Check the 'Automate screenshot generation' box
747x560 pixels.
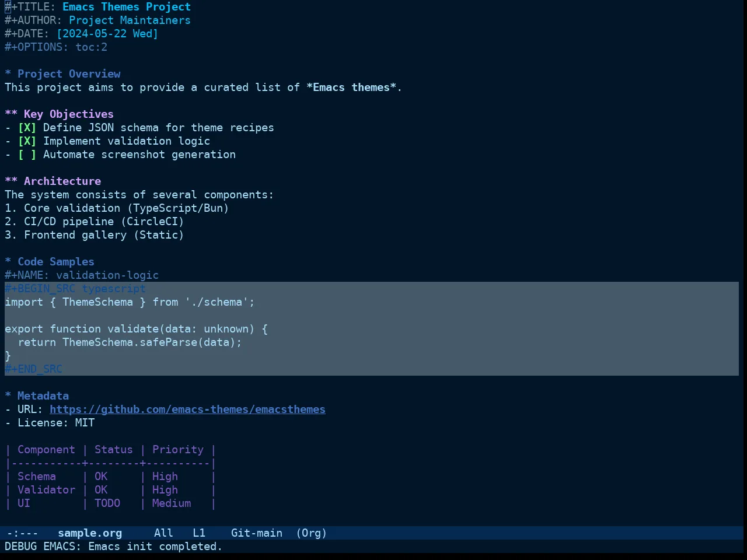tap(27, 155)
